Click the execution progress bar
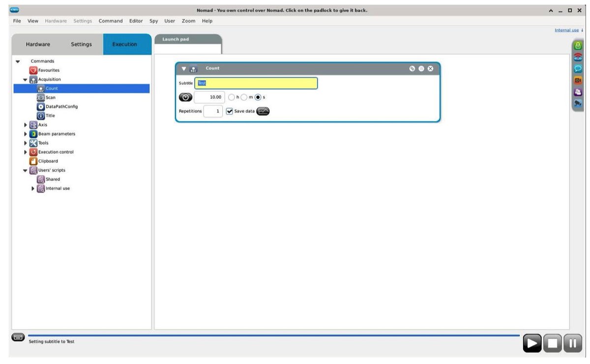Screen dimensions: 590x364 click(x=273, y=336)
